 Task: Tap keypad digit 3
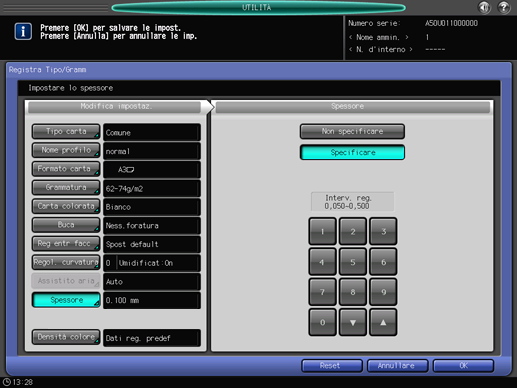click(383, 231)
